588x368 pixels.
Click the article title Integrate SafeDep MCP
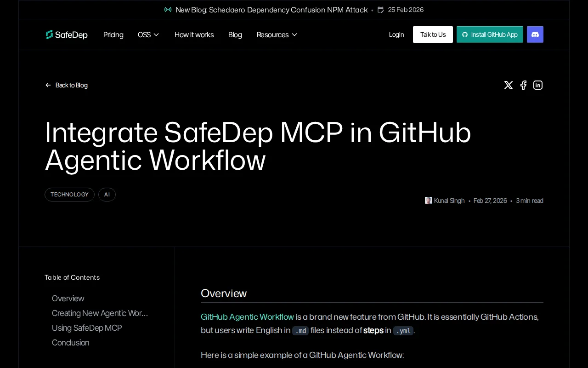pos(258,146)
